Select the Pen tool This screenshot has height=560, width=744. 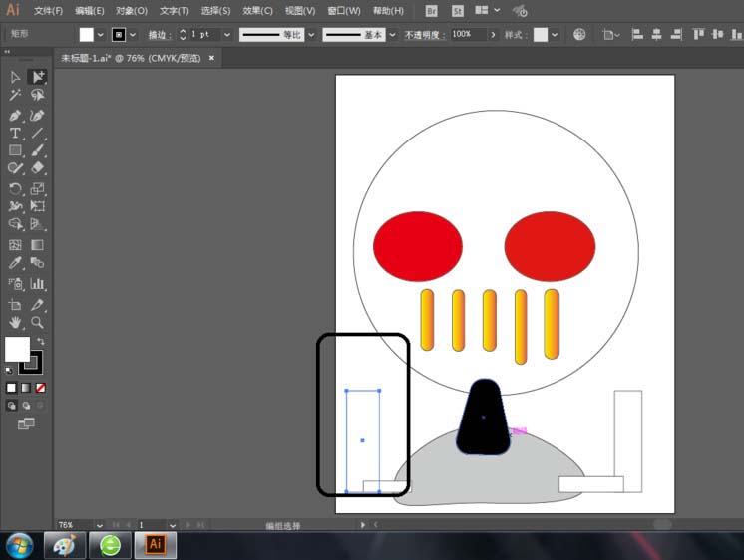(x=15, y=115)
